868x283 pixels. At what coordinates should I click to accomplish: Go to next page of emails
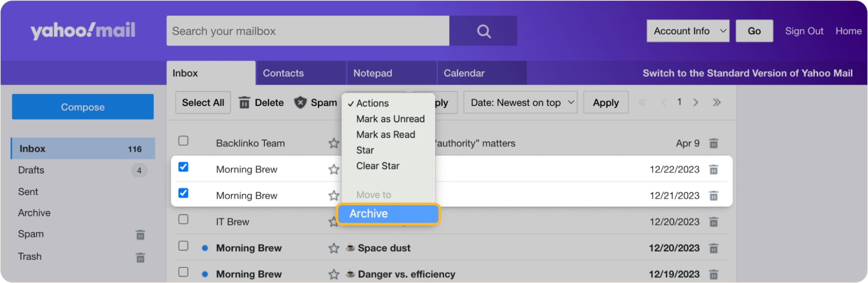(x=695, y=102)
